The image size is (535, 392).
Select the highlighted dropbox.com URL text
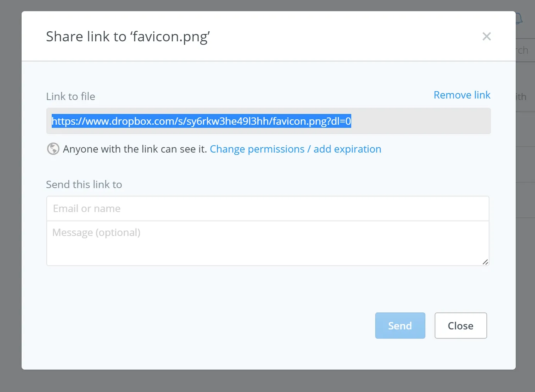pyautogui.click(x=201, y=121)
